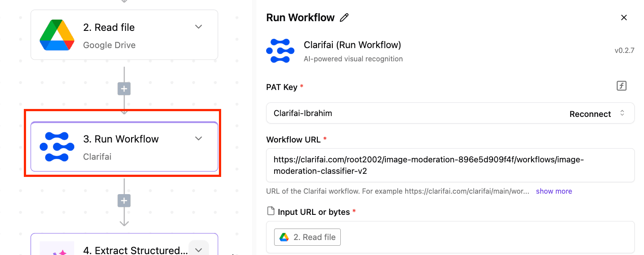The height and width of the screenshot is (255, 644).
Task: Expand the Extract Structured step options
Action: (x=199, y=250)
